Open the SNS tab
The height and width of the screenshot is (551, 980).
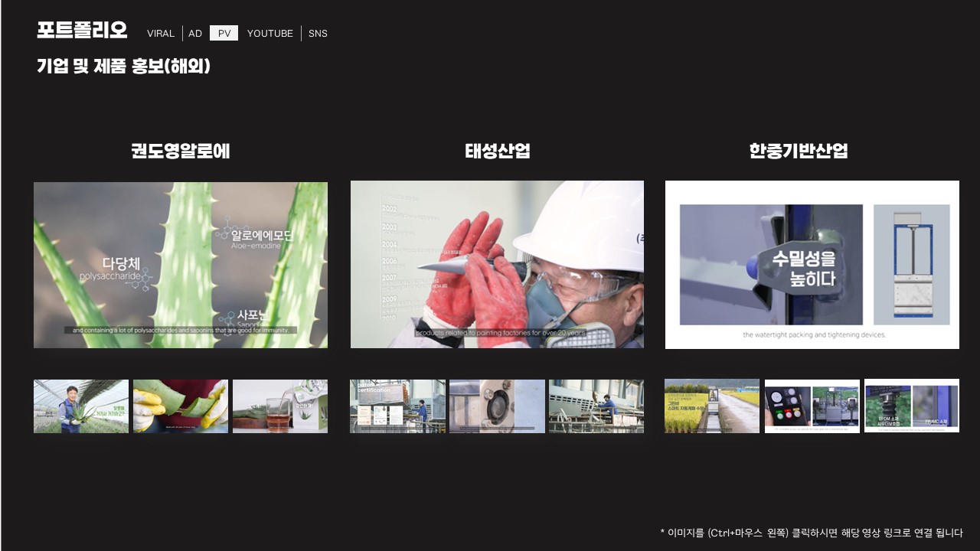tap(318, 33)
